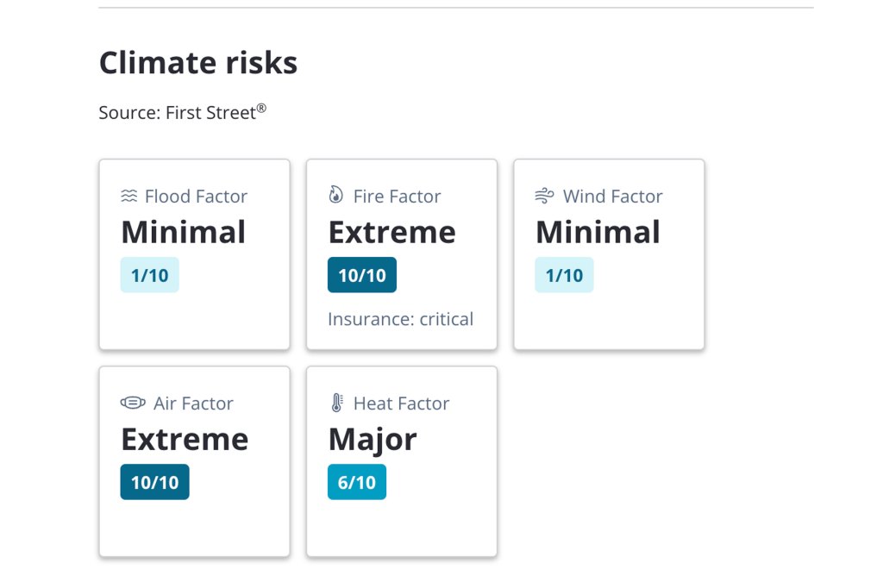The width and height of the screenshot is (883, 588).
Task: Expand the Fire Factor risk card
Action: tap(401, 253)
